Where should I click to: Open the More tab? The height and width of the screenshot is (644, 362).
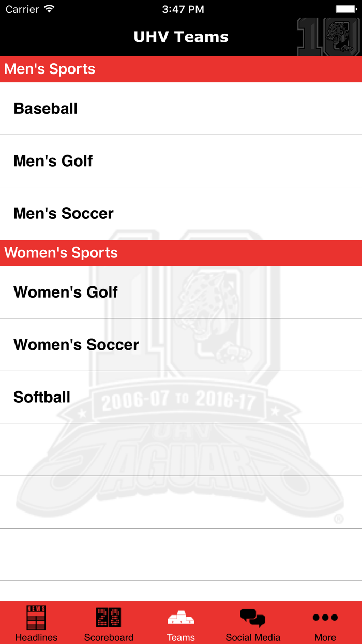(325, 622)
